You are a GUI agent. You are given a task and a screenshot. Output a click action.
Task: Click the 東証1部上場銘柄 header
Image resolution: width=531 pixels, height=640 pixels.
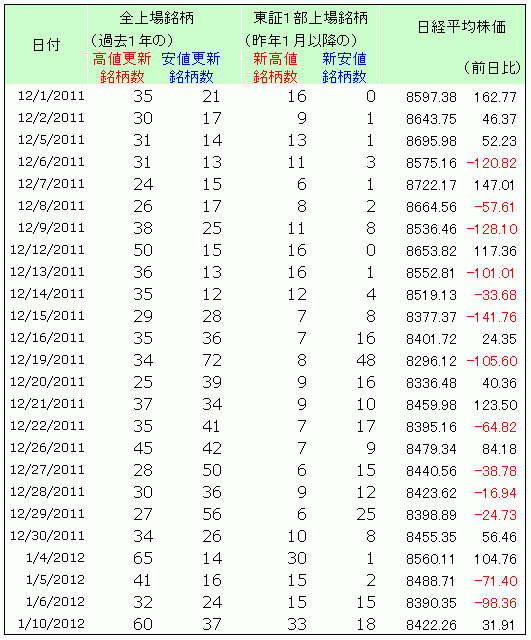311,18
